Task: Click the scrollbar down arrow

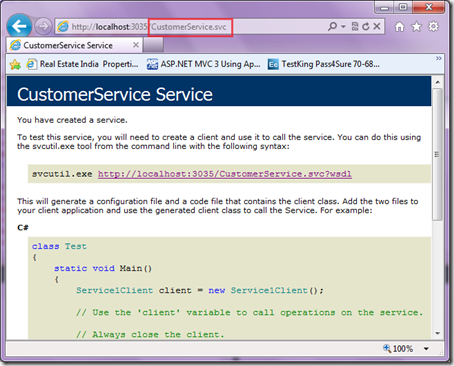Action: point(438,333)
